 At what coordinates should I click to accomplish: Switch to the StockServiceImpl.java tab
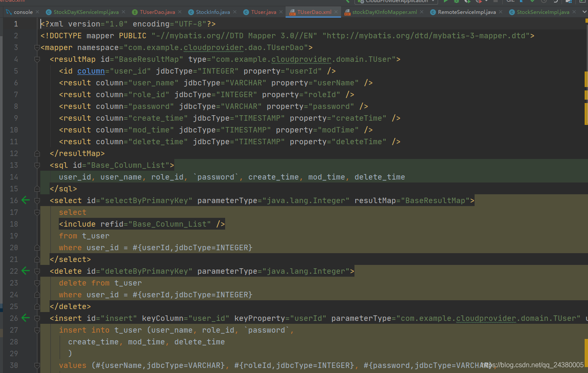point(543,12)
